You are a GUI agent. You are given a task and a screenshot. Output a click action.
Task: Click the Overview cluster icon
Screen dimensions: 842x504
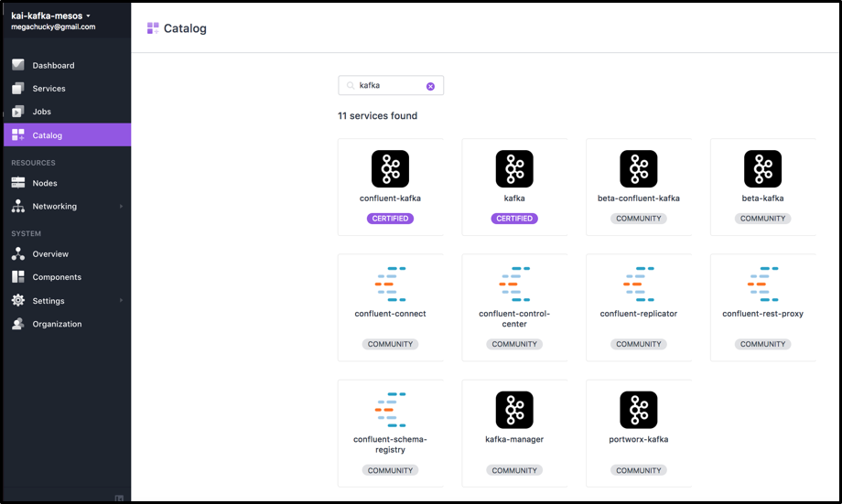point(18,253)
